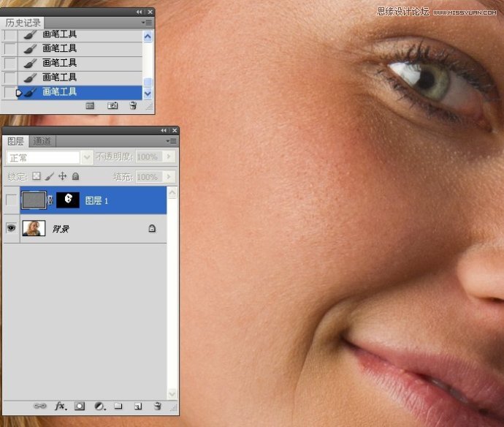Hide the 背景 layer using eye icon

pyautogui.click(x=11, y=228)
